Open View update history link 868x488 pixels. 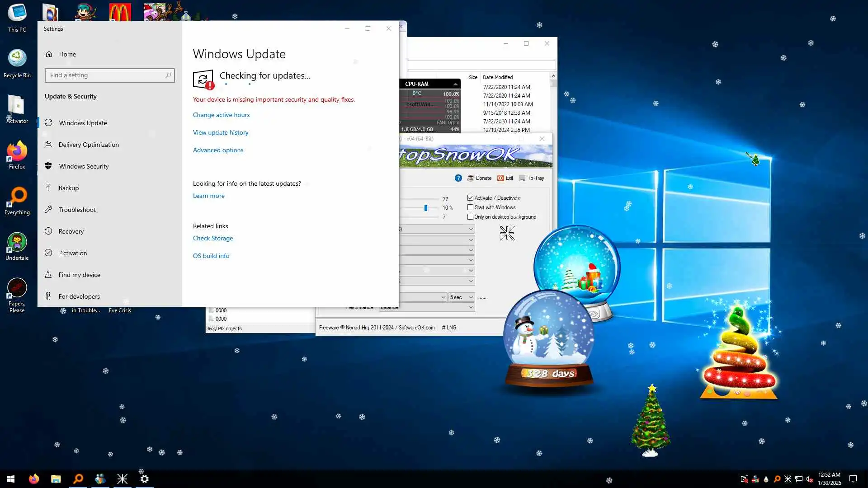click(x=221, y=132)
